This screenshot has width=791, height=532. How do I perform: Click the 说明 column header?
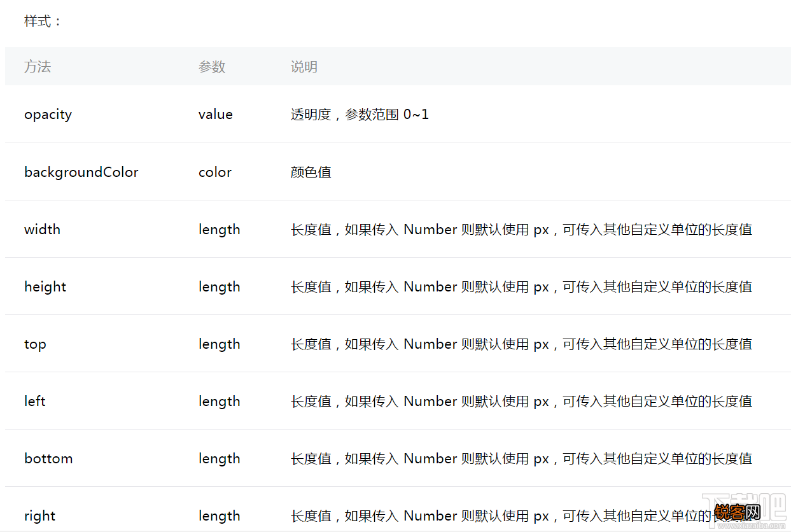304,66
